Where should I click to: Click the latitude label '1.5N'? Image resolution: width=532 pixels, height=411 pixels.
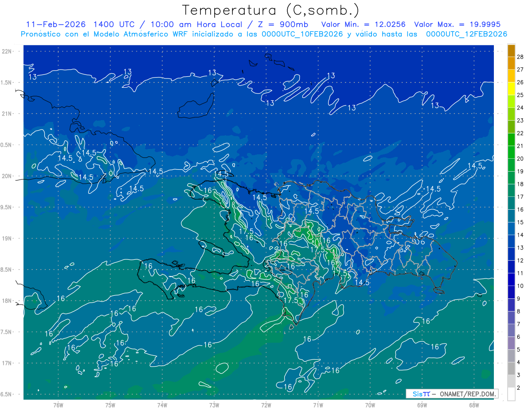[x=6, y=82]
